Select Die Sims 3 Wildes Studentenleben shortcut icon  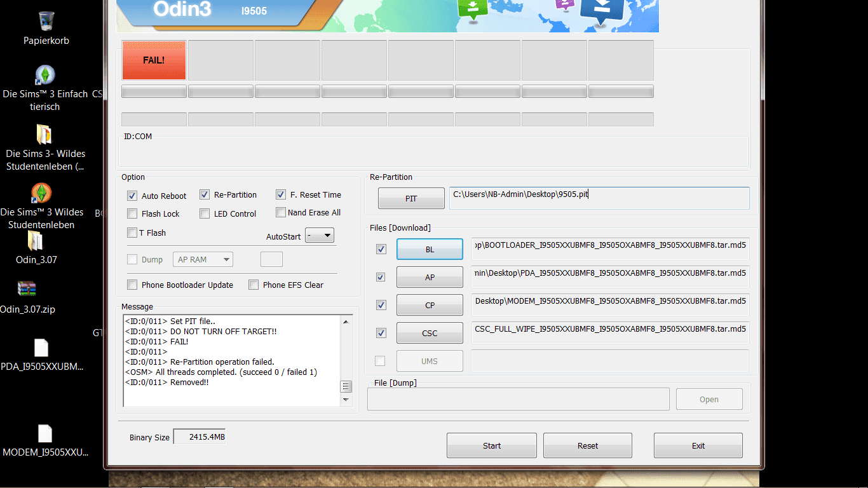(x=41, y=193)
